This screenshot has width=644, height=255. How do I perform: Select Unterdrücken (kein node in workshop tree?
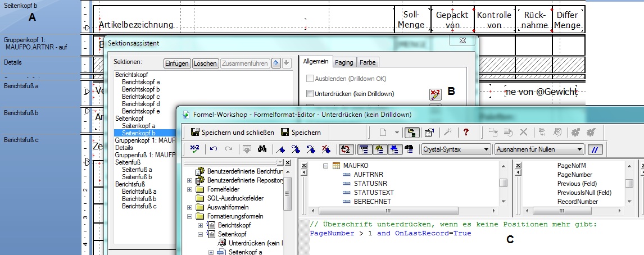coord(256,243)
